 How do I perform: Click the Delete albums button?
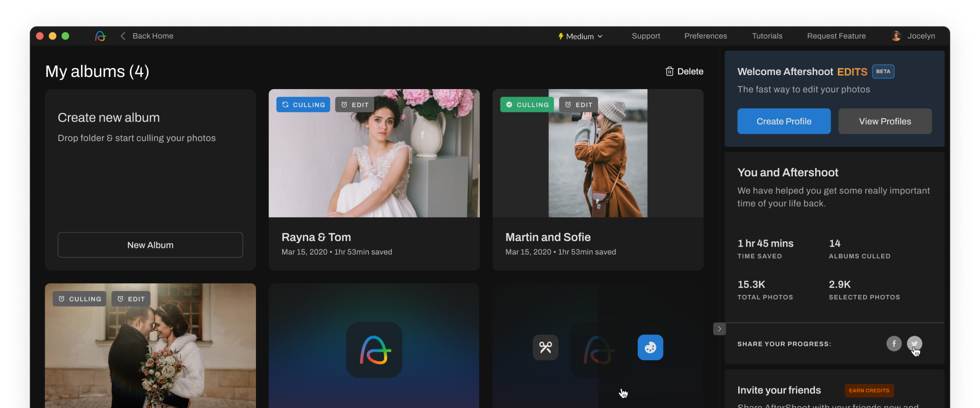tap(684, 72)
